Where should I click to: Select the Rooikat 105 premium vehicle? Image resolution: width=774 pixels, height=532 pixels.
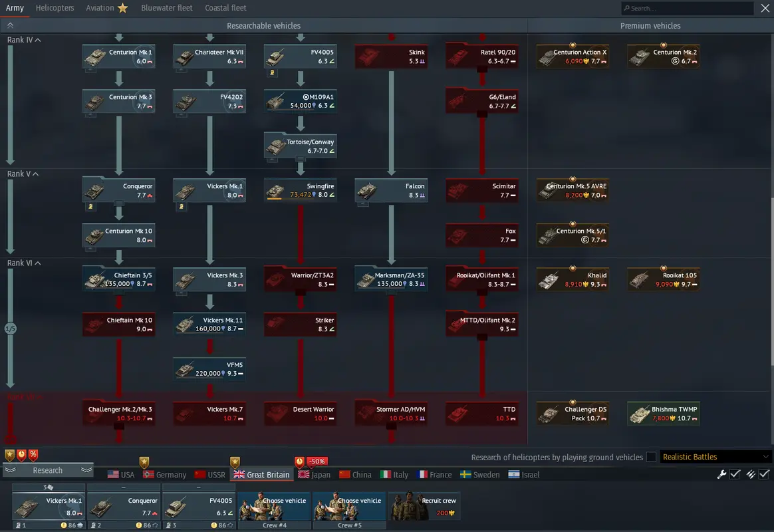click(x=663, y=279)
